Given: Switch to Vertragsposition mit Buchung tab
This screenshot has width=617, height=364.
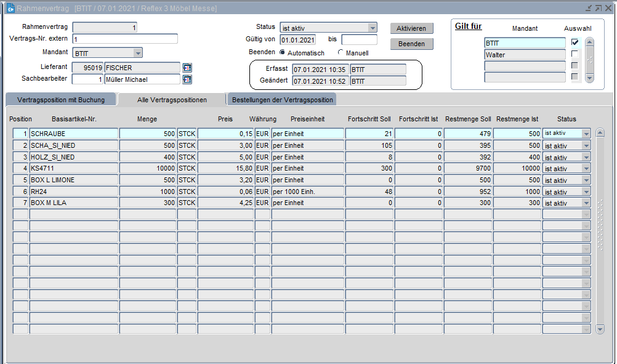Looking at the screenshot, I should (61, 100).
